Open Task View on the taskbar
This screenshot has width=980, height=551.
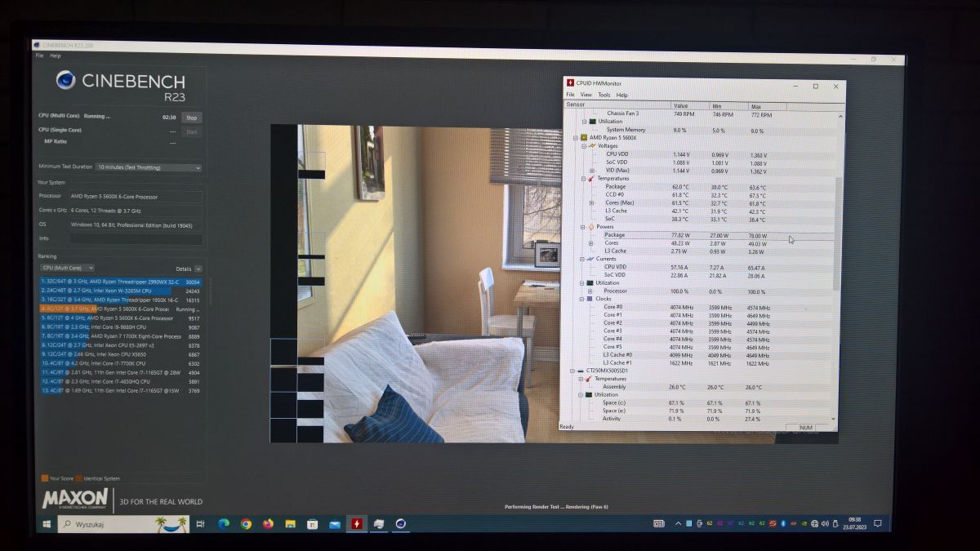[x=201, y=524]
